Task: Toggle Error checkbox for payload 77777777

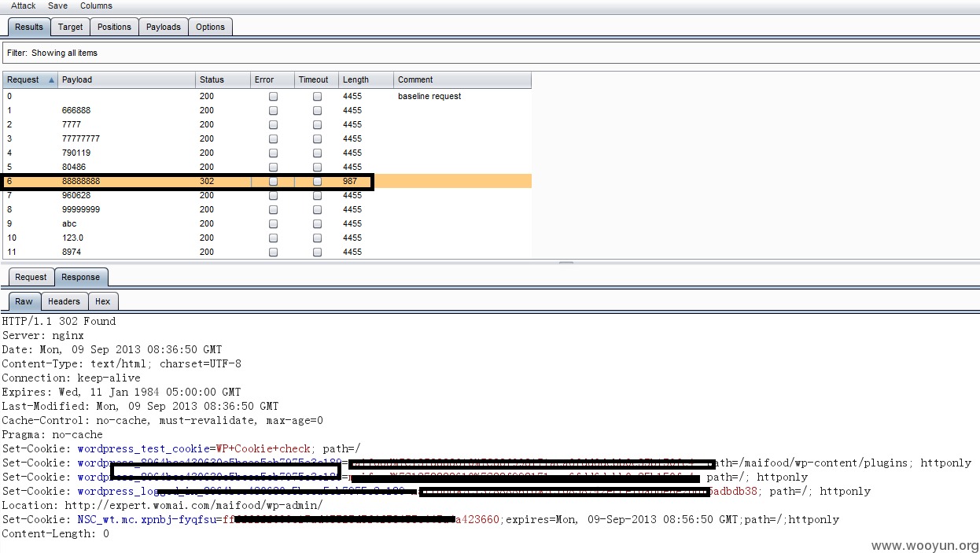Action: click(273, 138)
